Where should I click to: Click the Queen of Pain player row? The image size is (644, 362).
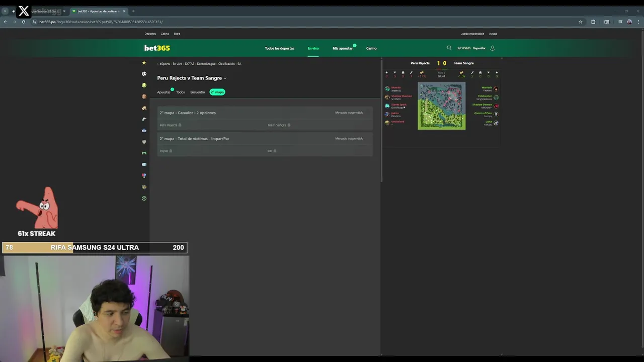tap(486, 114)
